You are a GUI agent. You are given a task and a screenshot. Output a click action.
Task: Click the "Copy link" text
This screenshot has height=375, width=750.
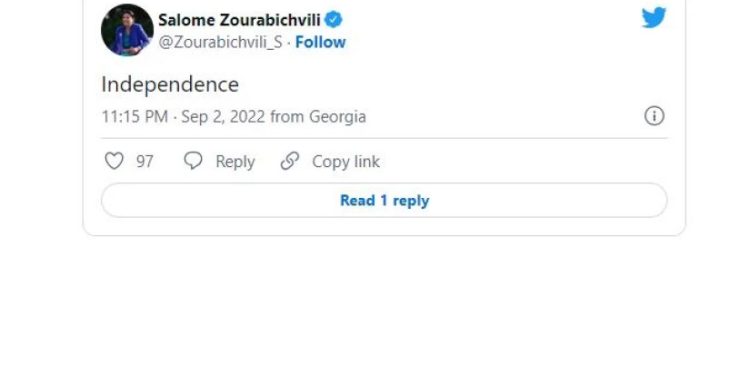[346, 162]
